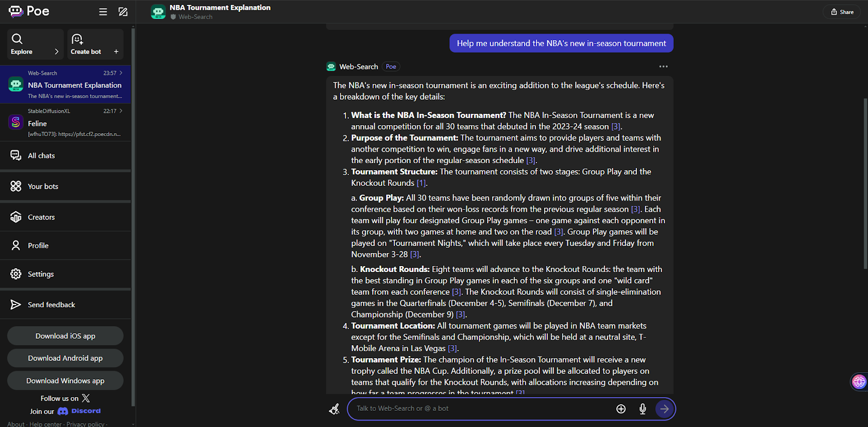Click the user message about the NBA tournament
This screenshot has width=868, height=427.
(x=561, y=43)
